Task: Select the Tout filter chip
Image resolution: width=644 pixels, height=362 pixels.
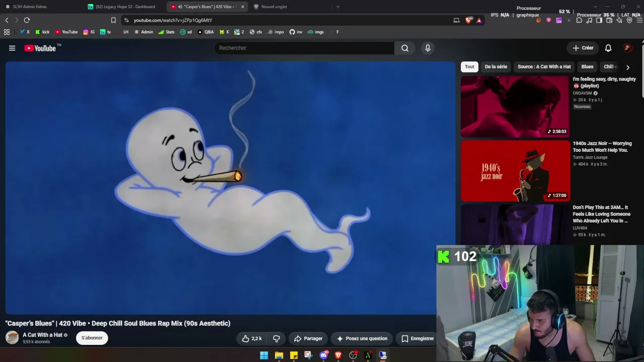Action: (x=469, y=66)
